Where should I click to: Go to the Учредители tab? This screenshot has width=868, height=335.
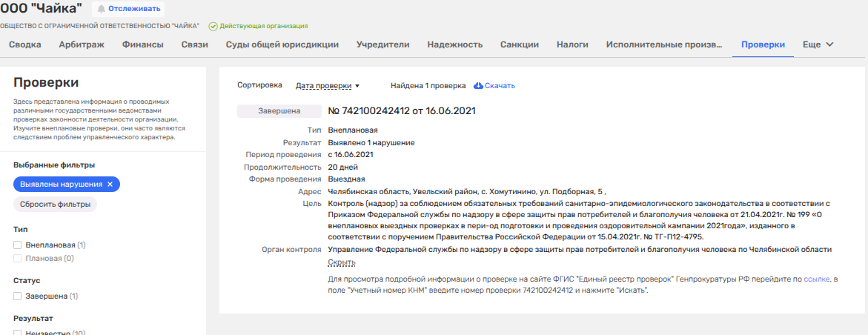382,44
